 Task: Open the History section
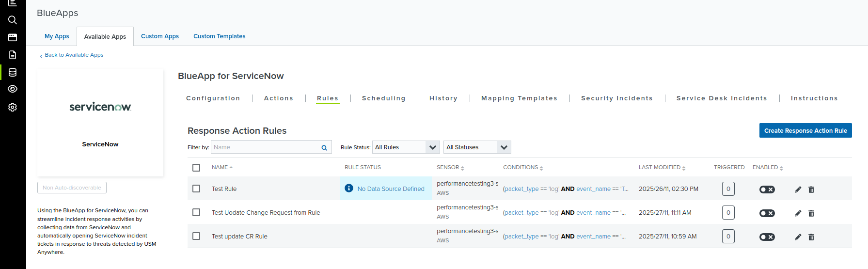443,98
